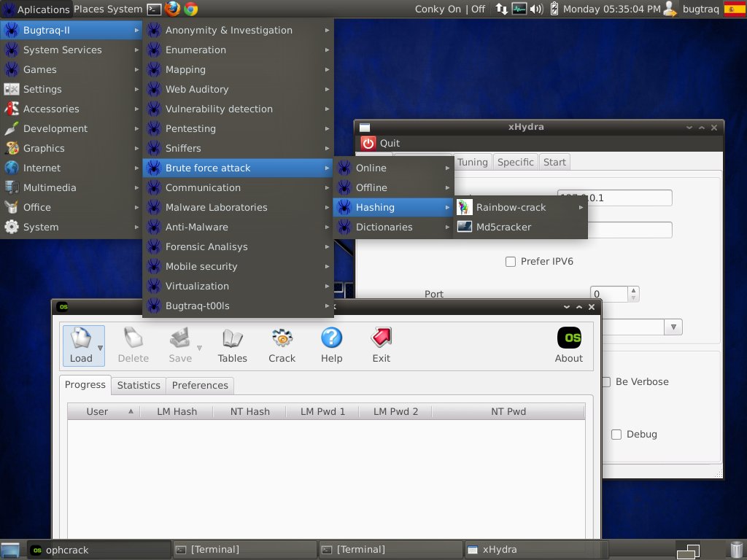747x560 pixels.
Task: Click the battery status tray icon
Action: pos(554,9)
